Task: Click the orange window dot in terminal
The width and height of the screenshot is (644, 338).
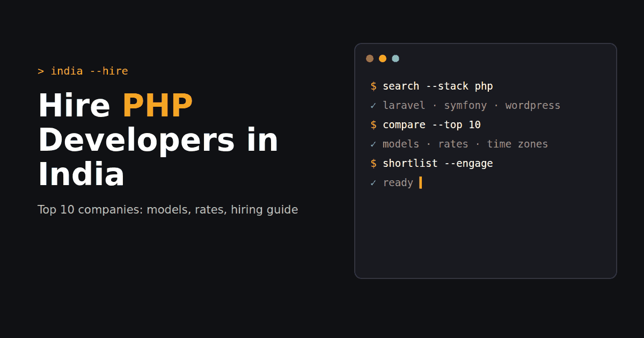Action: click(383, 58)
